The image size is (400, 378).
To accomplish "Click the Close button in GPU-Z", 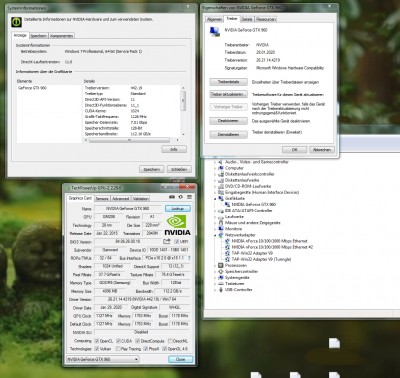I will coord(180,359).
